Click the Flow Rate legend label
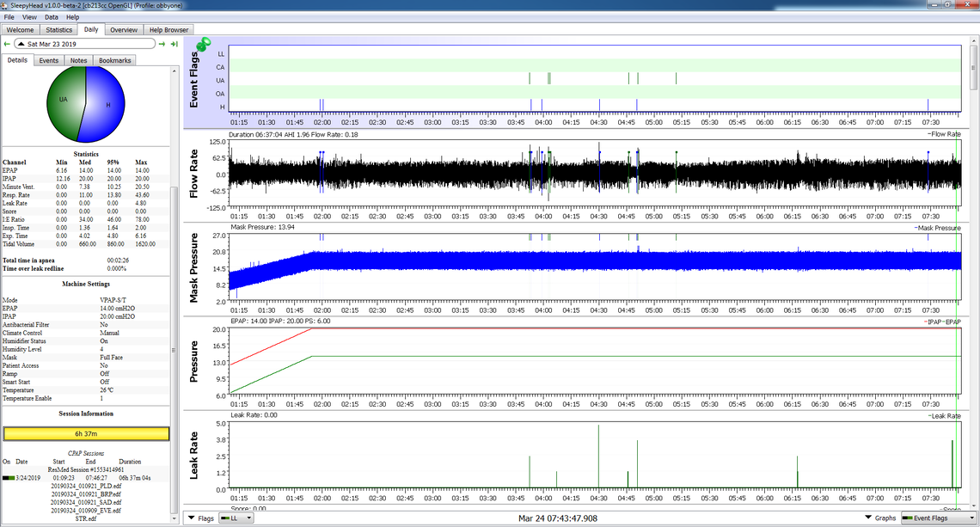This screenshot has width=980, height=527. point(945,134)
